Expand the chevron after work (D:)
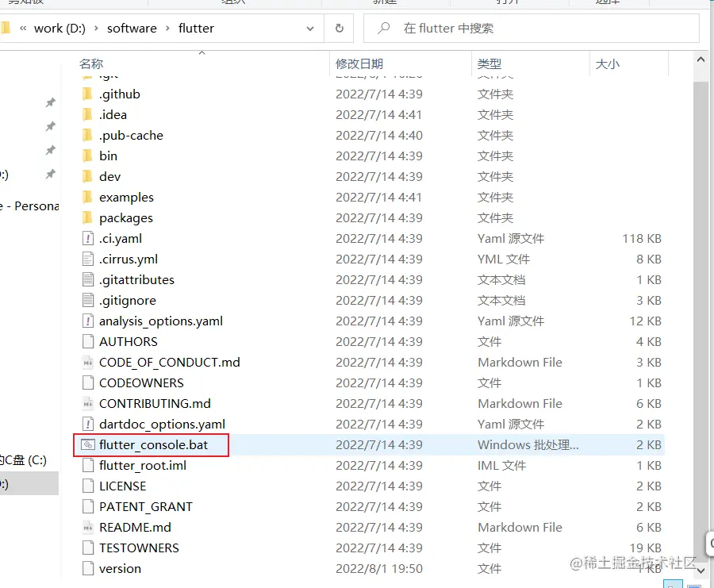714x588 pixels. pyautogui.click(x=96, y=29)
